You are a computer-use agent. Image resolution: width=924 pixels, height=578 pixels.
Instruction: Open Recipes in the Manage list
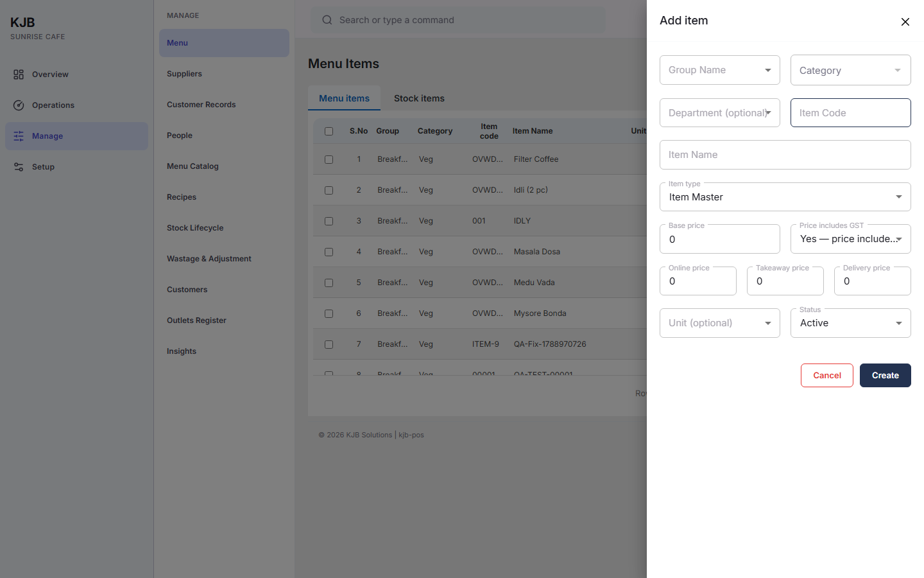click(224, 197)
